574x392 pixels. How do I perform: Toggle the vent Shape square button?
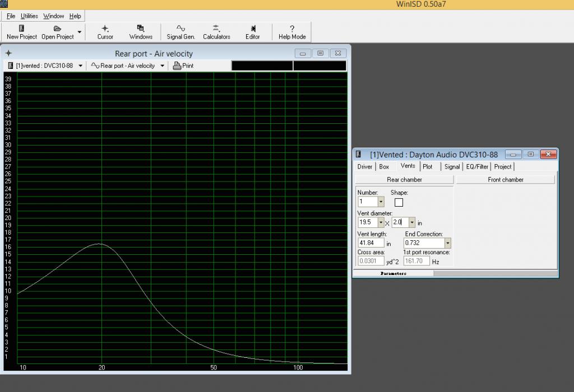coord(399,202)
